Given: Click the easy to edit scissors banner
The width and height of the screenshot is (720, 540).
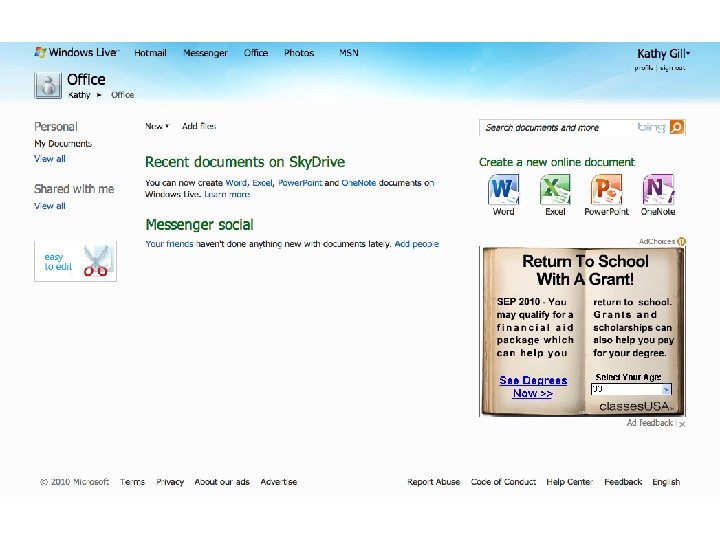Looking at the screenshot, I should tap(75, 261).
